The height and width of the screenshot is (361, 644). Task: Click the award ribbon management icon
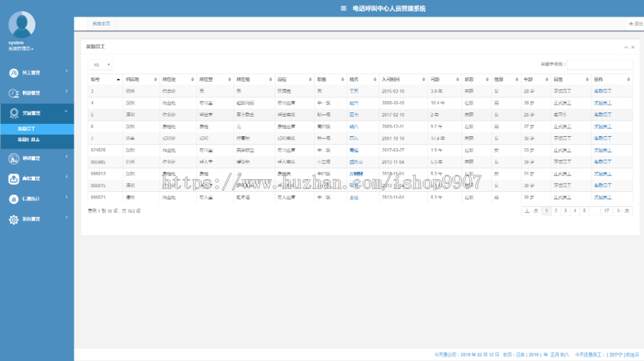[x=14, y=113]
